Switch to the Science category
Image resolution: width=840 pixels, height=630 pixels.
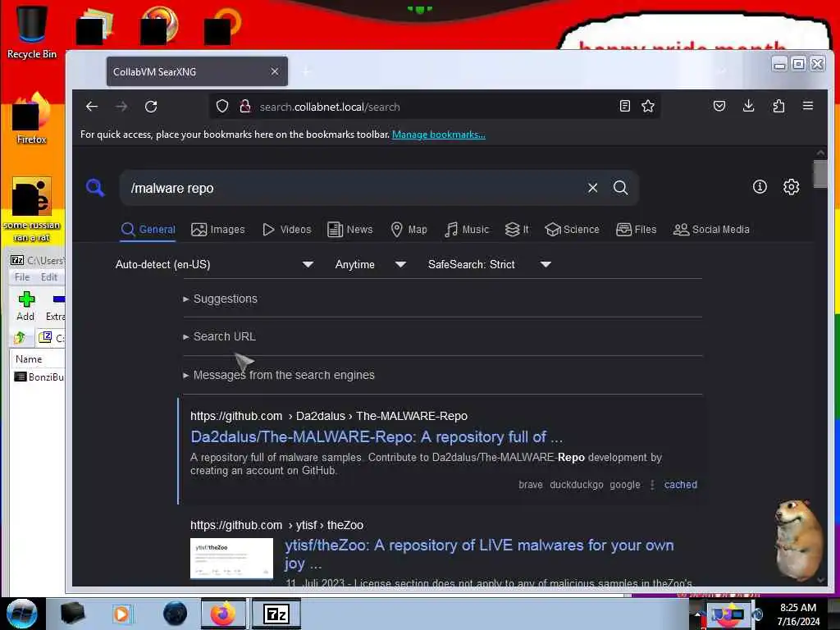coord(572,230)
